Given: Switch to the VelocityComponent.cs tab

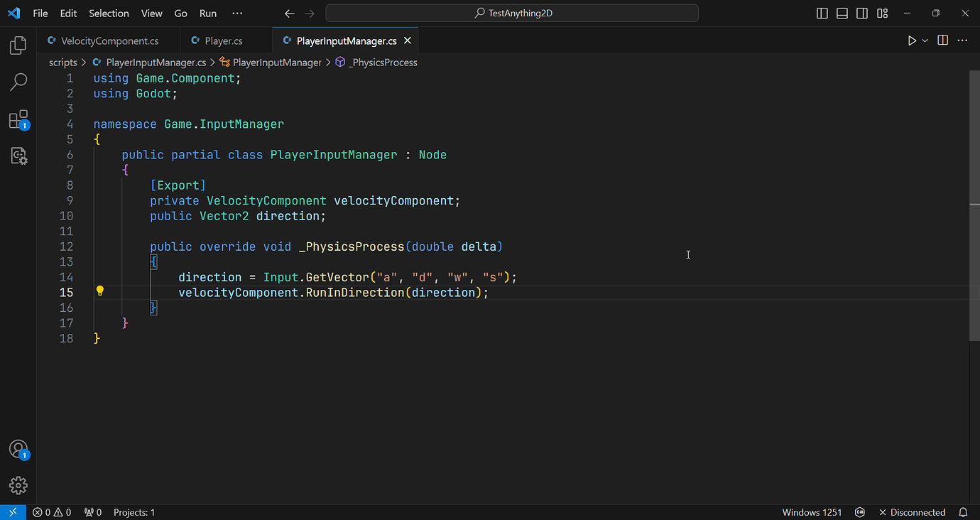Looking at the screenshot, I should [x=109, y=40].
